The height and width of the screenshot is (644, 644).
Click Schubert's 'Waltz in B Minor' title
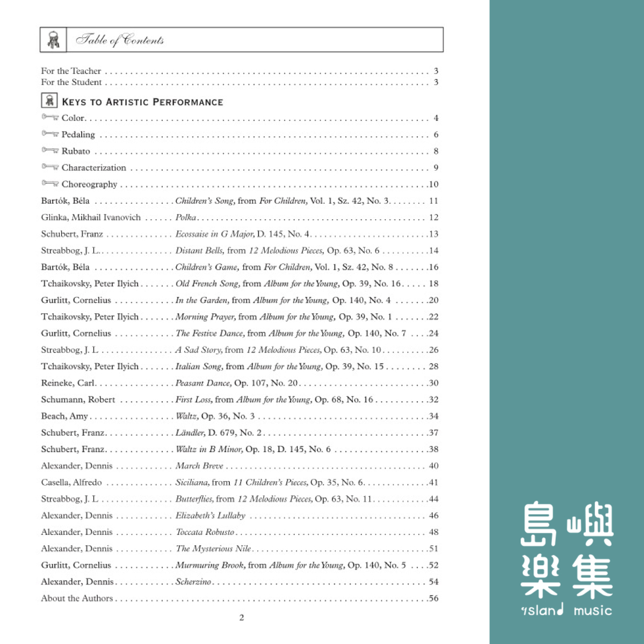pos(209,450)
